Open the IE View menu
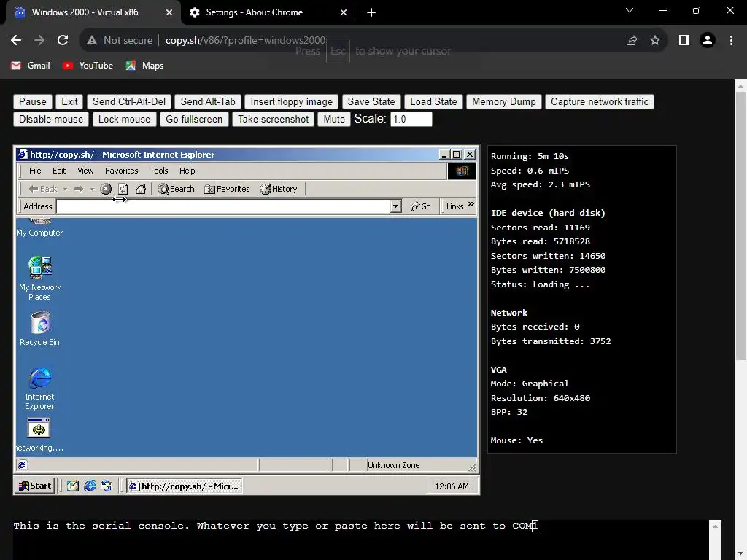 [85, 171]
